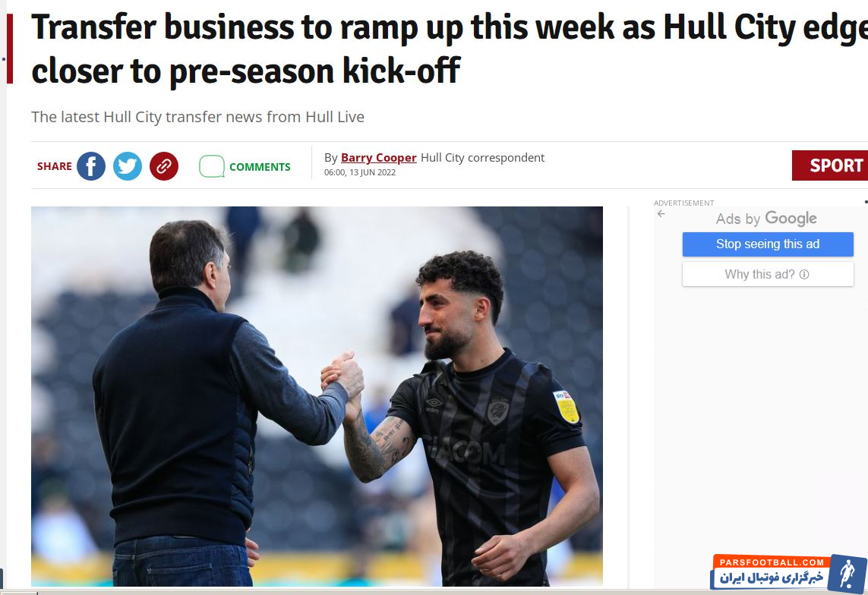Click the Parsfootball player logo icon

847,574
